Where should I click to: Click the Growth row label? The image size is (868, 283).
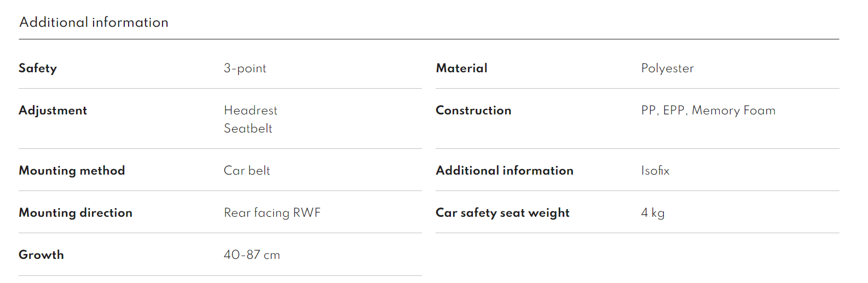(41, 255)
